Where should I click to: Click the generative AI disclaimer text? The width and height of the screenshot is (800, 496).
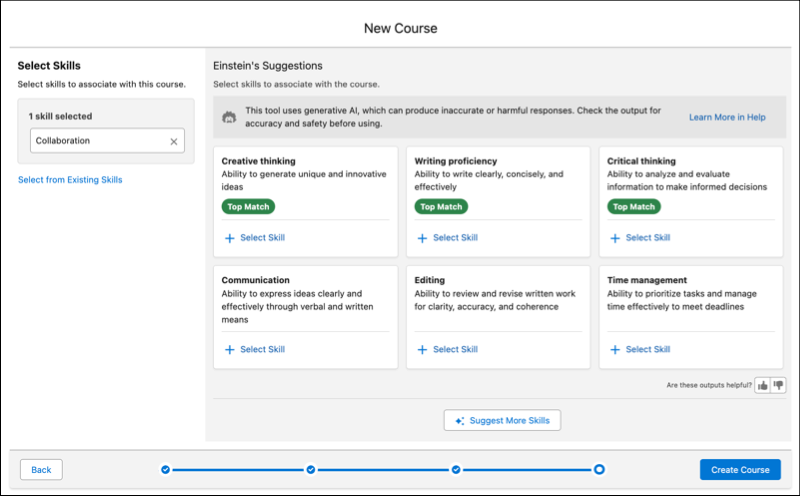tap(453, 117)
